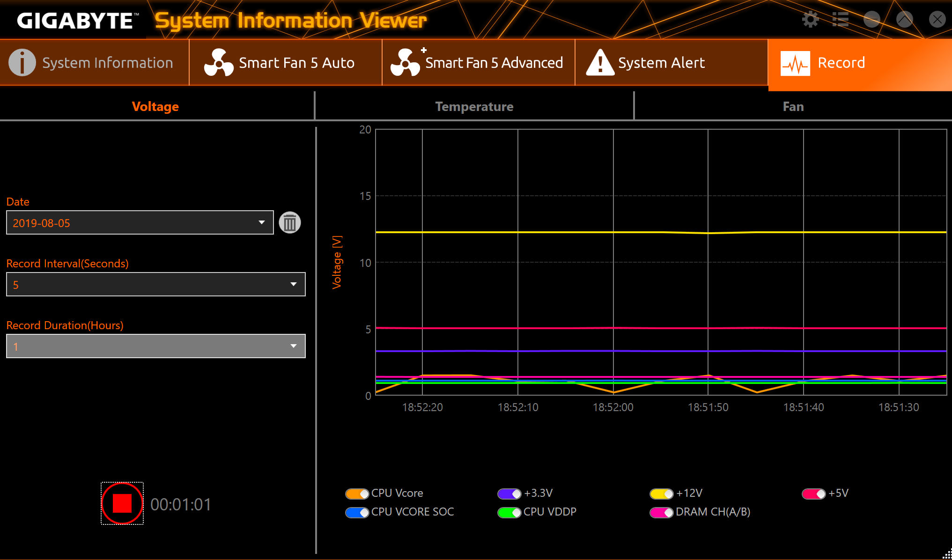Toggle the +3.3V line visibility

pos(509,494)
